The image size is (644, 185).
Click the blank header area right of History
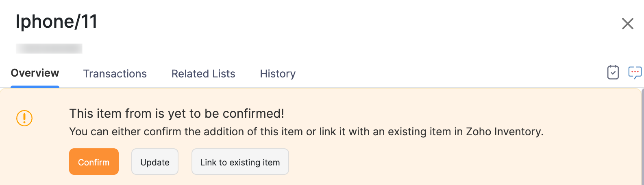point(447,74)
